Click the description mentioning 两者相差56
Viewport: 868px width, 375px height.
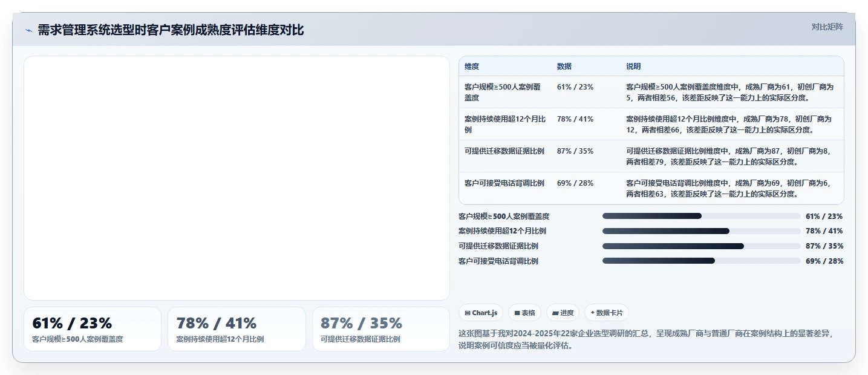click(730, 92)
